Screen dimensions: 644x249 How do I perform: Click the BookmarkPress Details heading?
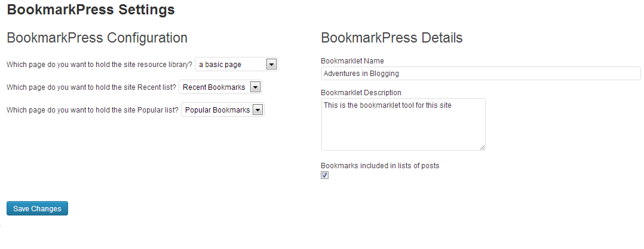click(392, 38)
